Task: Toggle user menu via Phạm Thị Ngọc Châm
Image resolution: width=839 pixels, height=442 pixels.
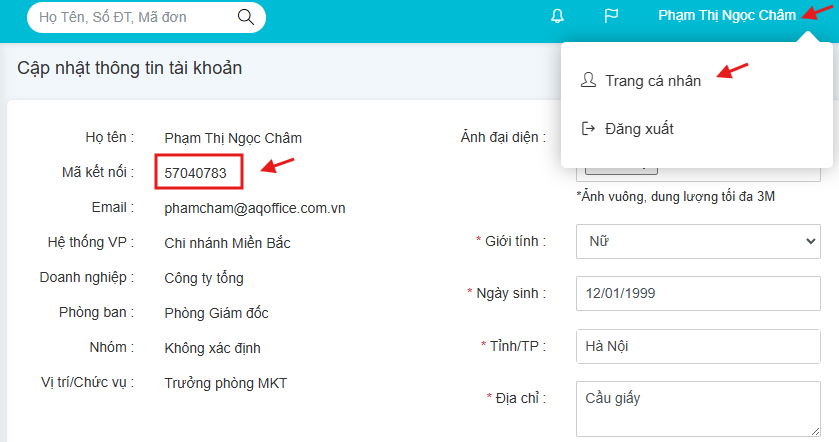Action: coord(727,16)
